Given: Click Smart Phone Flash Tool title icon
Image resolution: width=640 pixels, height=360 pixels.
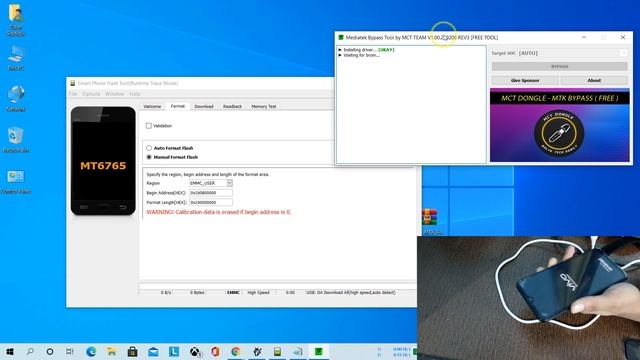Looking at the screenshot, I should point(73,83).
